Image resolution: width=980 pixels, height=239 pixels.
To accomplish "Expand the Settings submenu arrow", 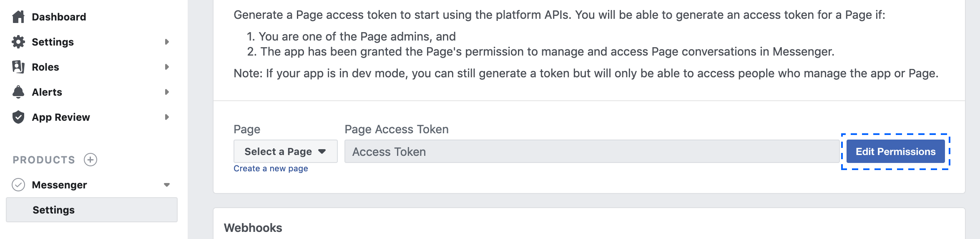I will point(167,42).
